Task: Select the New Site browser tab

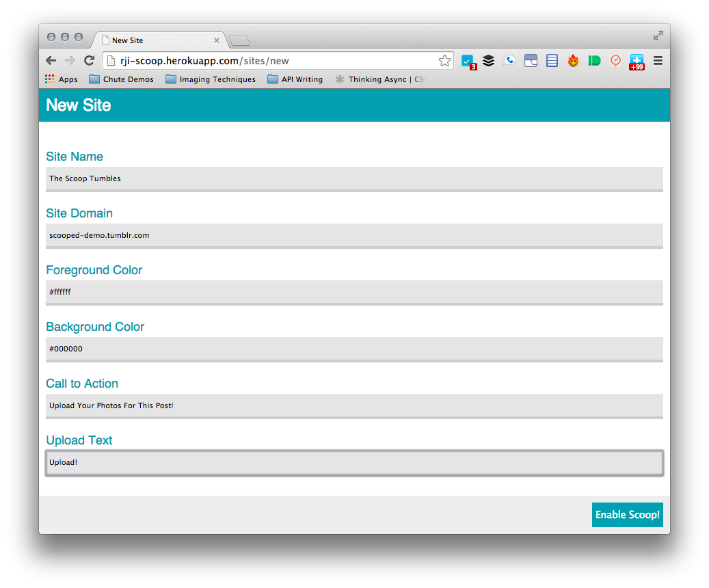Action: [158, 40]
